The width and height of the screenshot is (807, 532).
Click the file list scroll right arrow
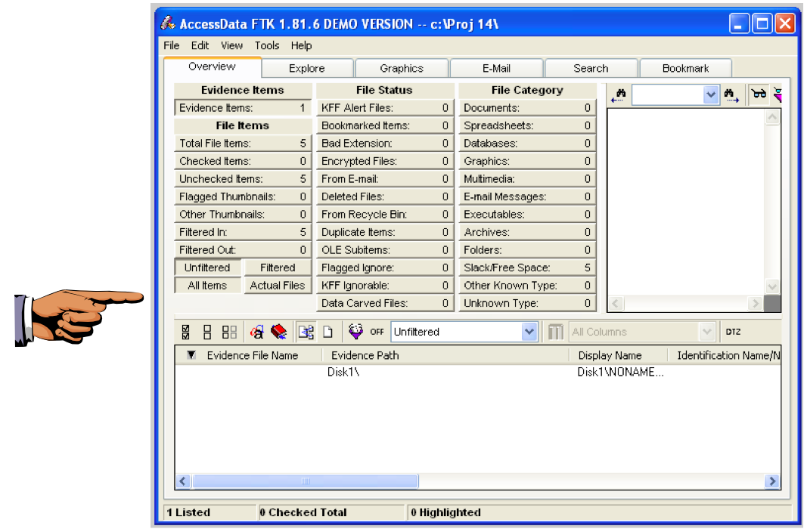coord(772,481)
